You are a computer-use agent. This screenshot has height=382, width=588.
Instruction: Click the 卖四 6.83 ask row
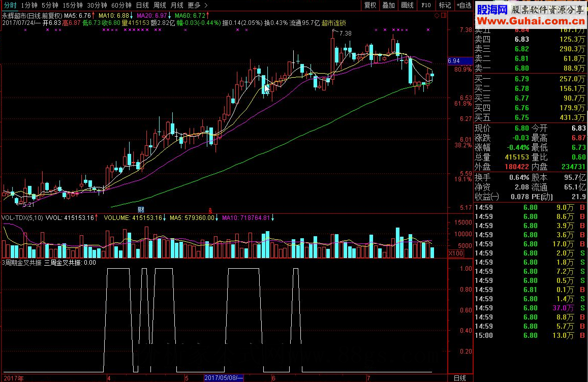tap(530, 39)
